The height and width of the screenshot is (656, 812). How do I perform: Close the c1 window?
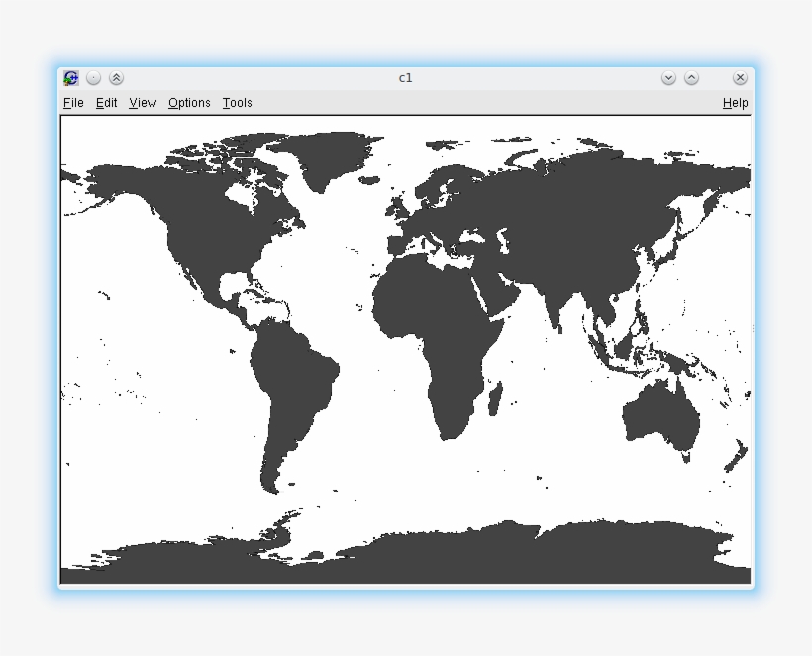click(740, 77)
